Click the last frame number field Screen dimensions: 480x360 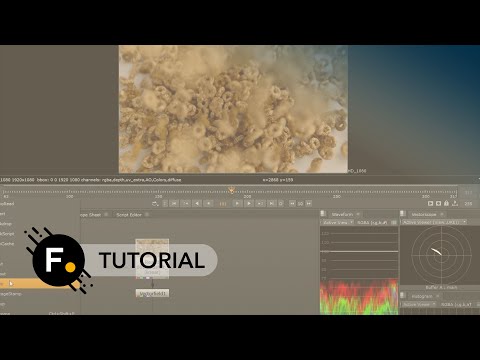tap(468, 193)
